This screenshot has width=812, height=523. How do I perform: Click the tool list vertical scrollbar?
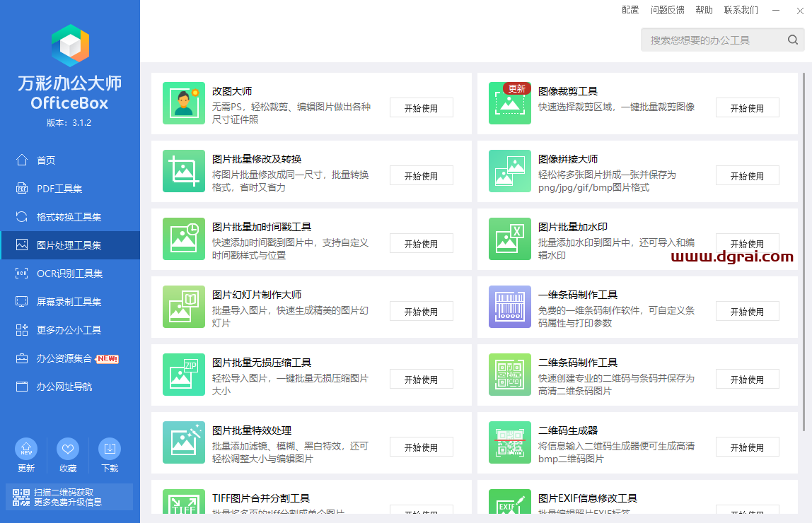pyautogui.click(x=804, y=252)
